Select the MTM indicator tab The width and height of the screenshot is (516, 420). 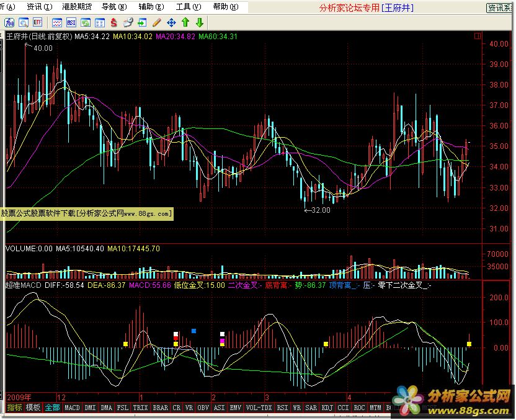click(375, 408)
